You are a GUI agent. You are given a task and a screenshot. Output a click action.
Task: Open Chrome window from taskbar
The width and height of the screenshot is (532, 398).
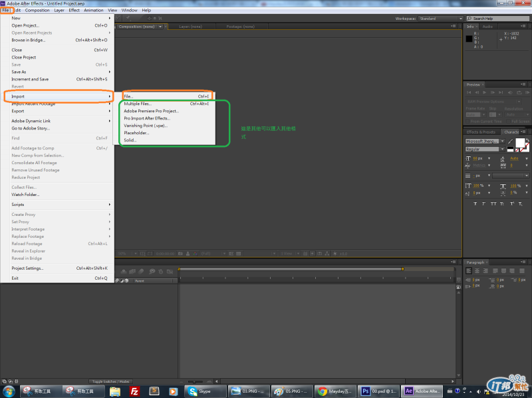pos(335,391)
